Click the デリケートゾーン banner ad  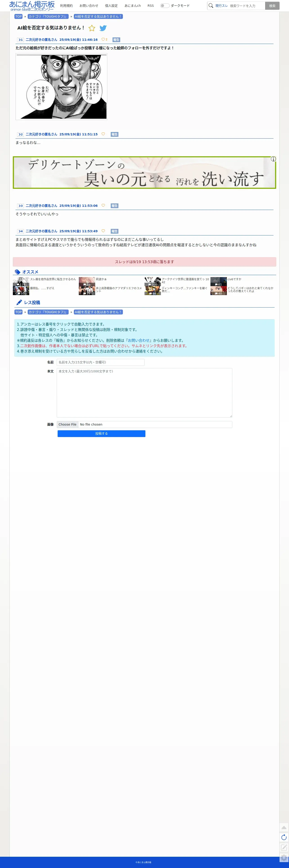144,173
